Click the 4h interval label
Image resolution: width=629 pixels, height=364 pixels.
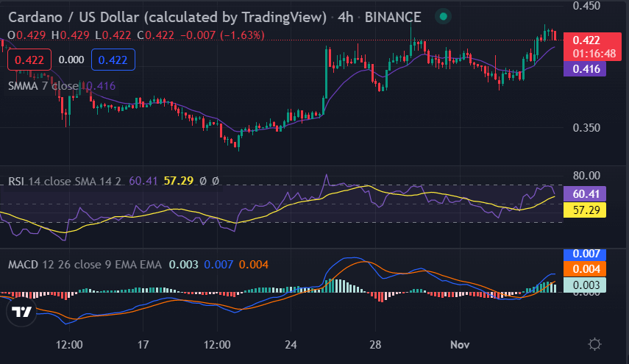point(345,17)
